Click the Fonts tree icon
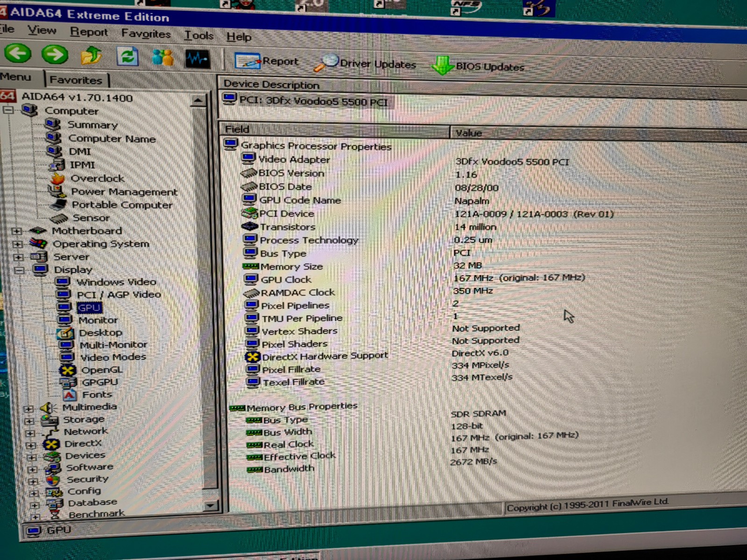Image resolution: width=747 pixels, height=560 pixels. [x=69, y=395]
